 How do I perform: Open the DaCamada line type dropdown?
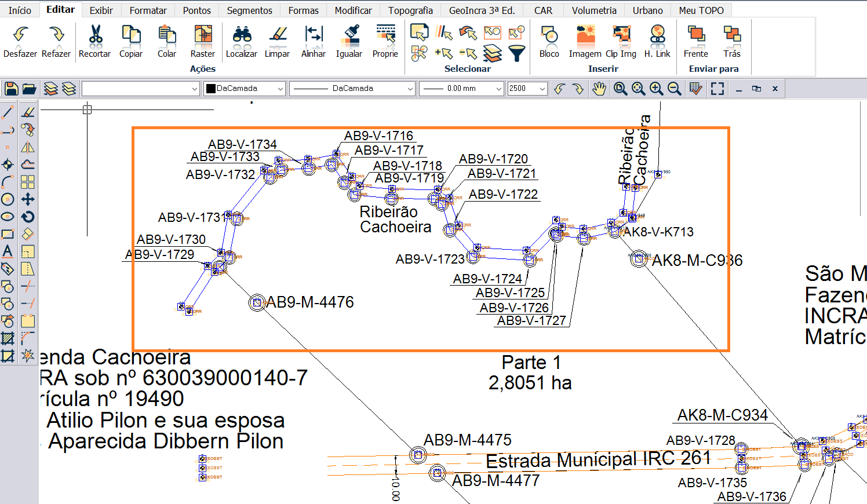tap(410, 89)
